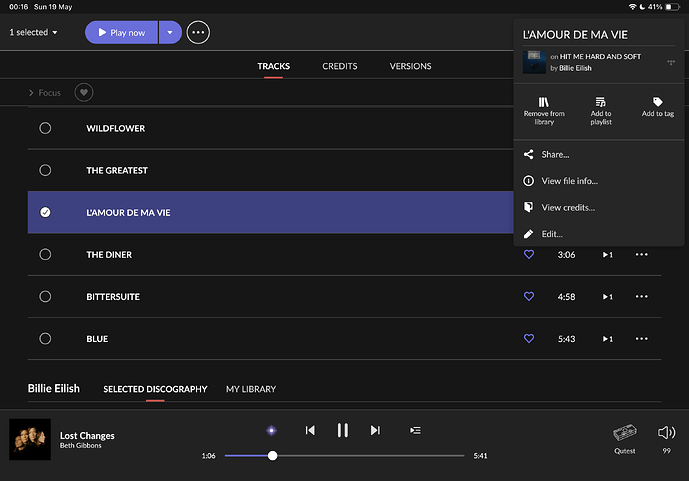
Task: Toggle favorite heart for THE DINER
Action: coord(529,254)
